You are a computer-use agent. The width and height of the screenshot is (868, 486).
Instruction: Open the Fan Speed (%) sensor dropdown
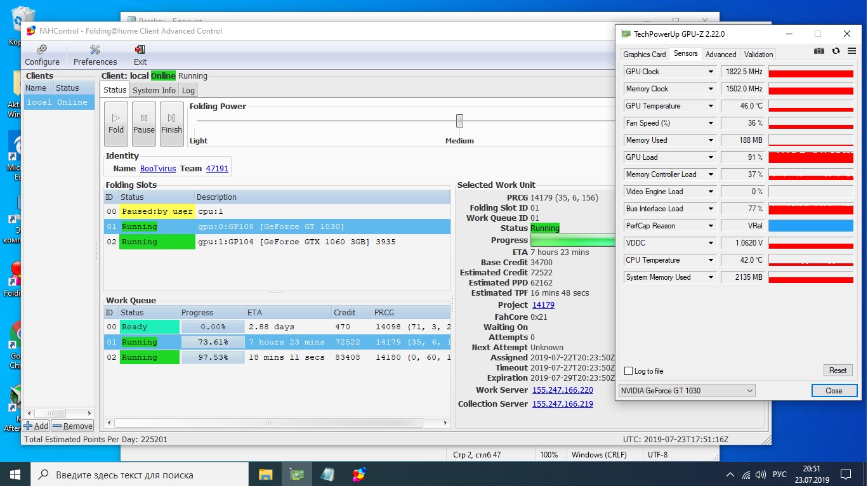pos(711,123)
